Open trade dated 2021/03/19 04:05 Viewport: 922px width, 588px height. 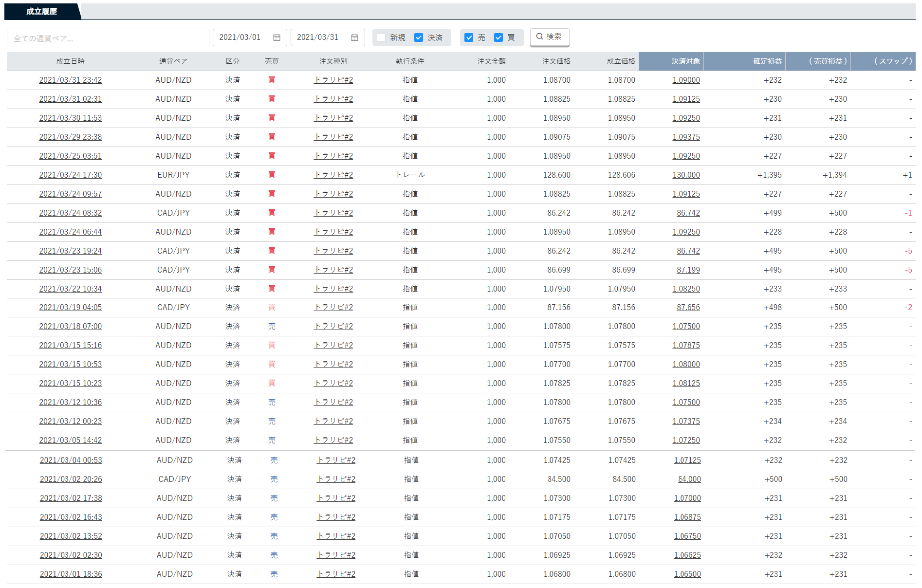pos(71,307)
